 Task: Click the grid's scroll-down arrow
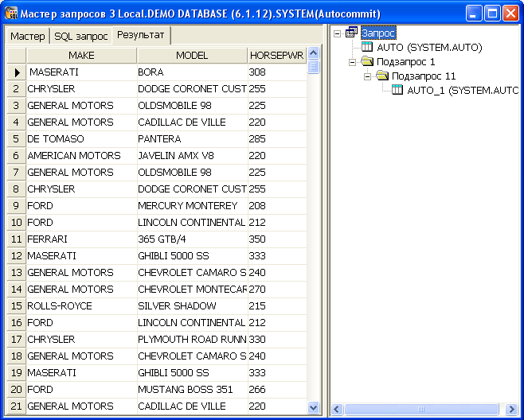click(x=313, y=407)
